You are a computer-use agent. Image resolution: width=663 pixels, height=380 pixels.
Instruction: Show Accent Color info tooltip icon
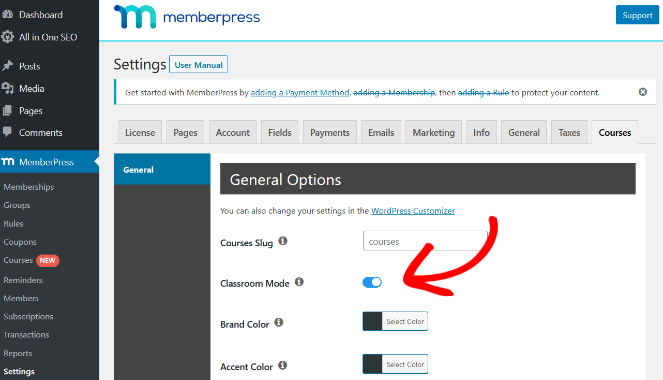[x=282, y=365]
